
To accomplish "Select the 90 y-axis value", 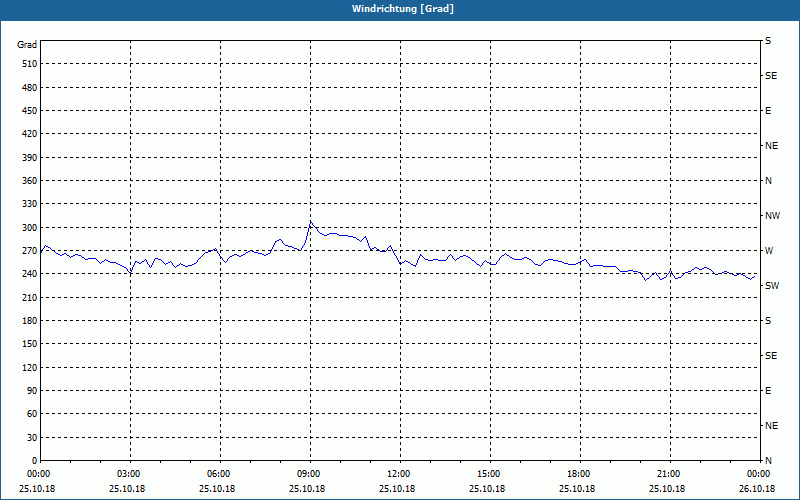I will [32, 390].
